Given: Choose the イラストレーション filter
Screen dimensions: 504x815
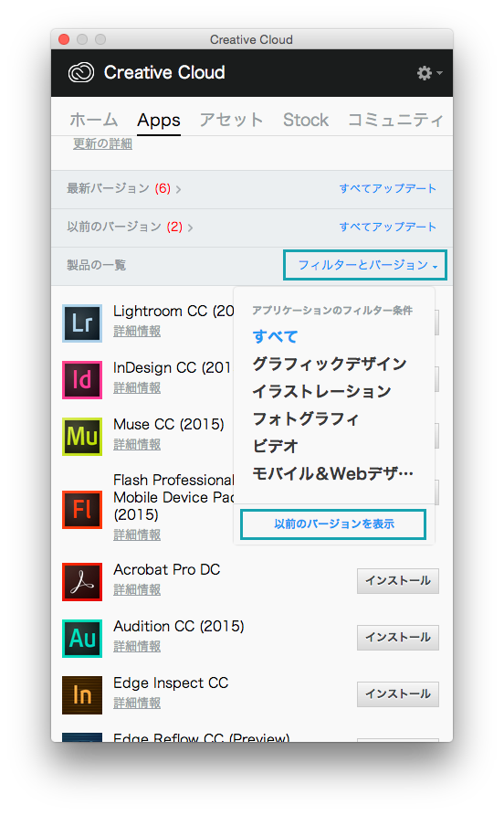Looking at the screenshot, I should coord(321,391).
